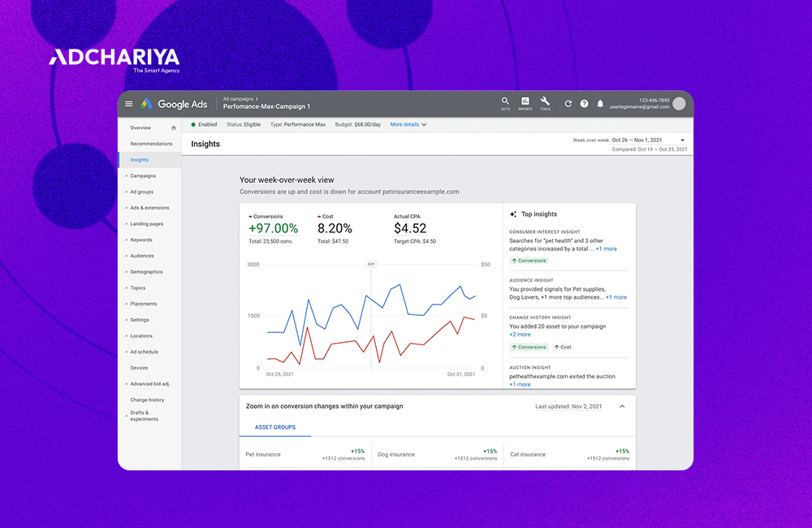Click the hamburger menu icon
The image size is (812, 528).
129,104
